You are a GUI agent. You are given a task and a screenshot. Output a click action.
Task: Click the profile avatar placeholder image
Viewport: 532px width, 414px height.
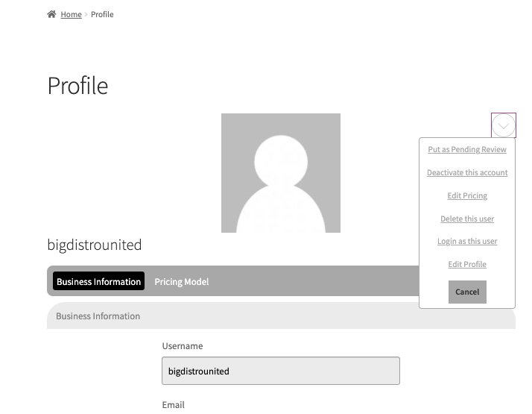point(281,173)
